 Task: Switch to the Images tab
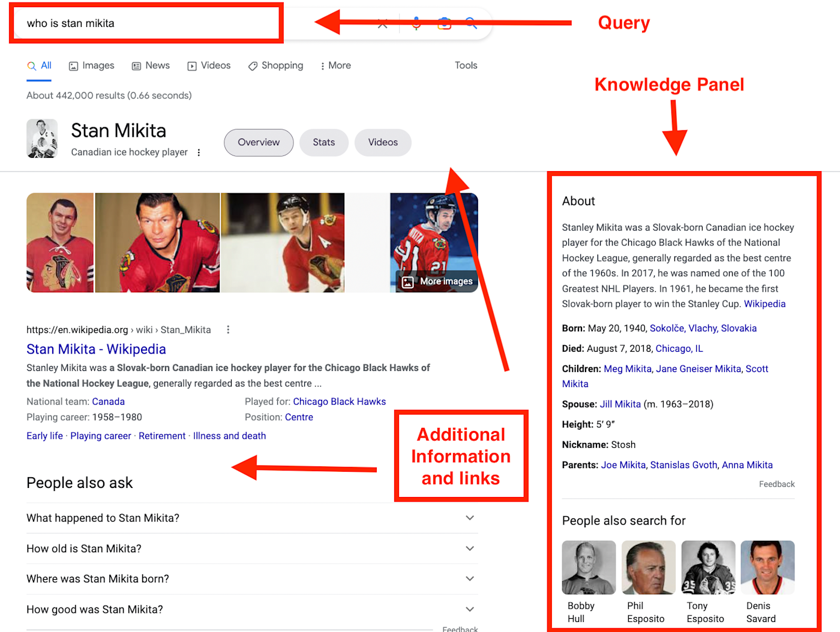(92, 65)
